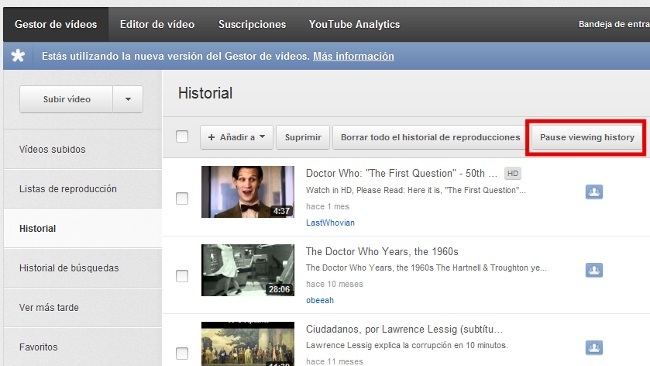Screen dimensions: 650x366
Task: Click Borrar todo el historial de reproducciones
Action: 430,137
